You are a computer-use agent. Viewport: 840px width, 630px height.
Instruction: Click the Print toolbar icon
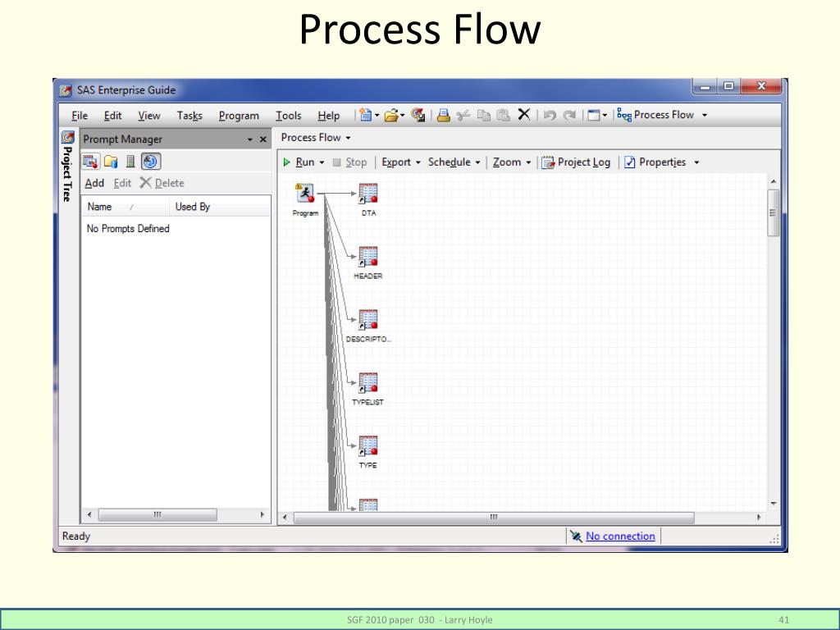click(x=444, y=115)
